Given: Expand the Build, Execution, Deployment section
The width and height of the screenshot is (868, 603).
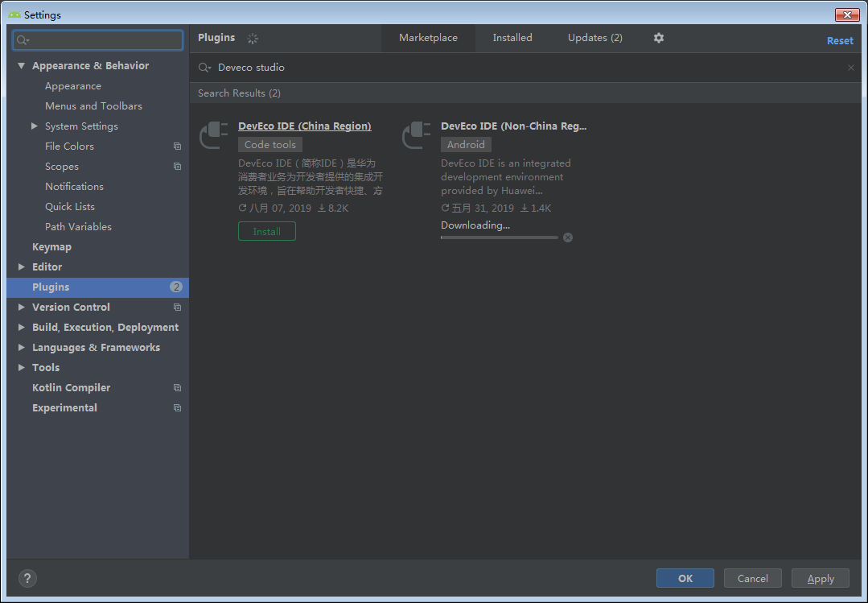Looking at the screenshot, I should pyautogui.click(x=21, y=327).
